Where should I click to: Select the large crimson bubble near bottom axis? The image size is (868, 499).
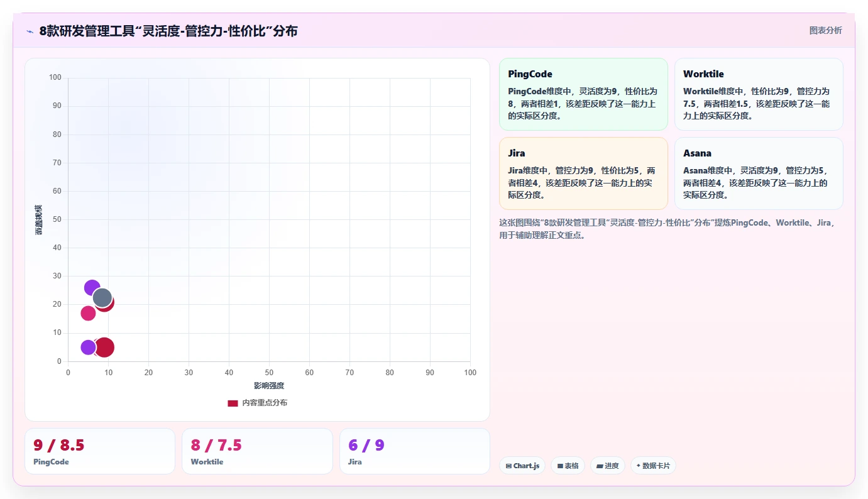[x=104, y=347]
